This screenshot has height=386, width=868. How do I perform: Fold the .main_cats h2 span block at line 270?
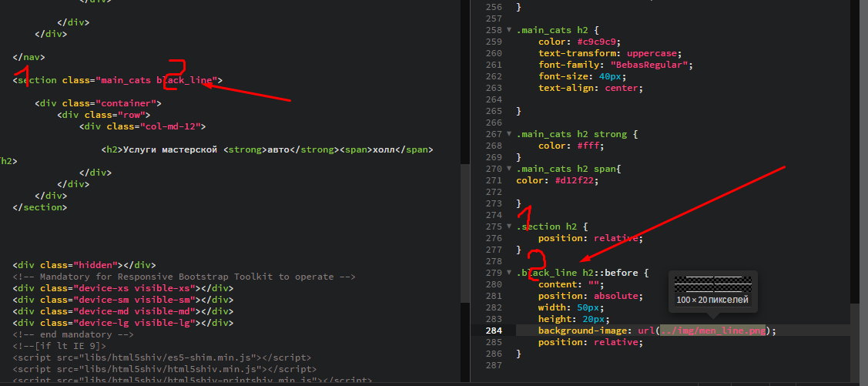click(509, 169)
